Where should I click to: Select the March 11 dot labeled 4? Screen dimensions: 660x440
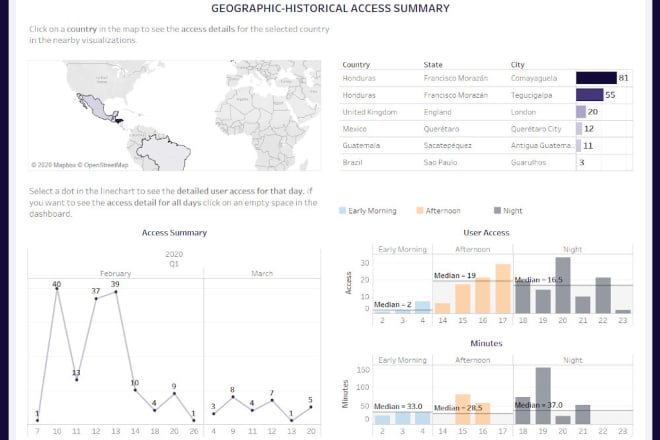252,410
